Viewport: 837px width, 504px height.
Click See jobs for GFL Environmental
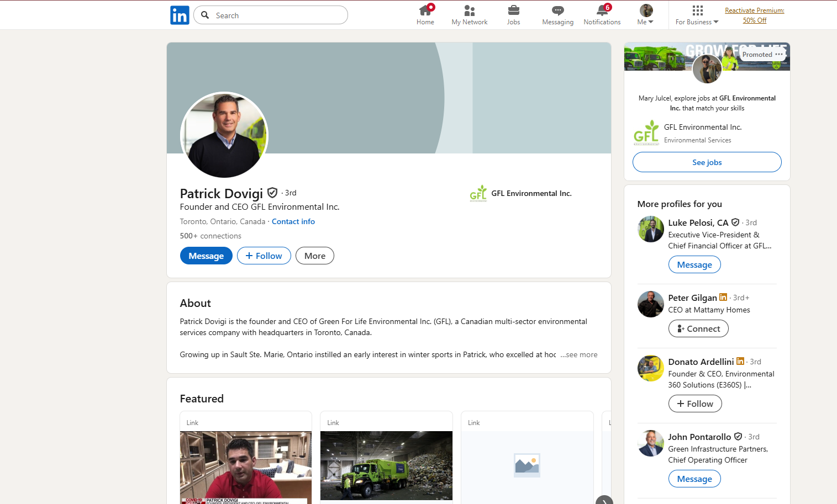pyautogui.click(x=707, y=162)
